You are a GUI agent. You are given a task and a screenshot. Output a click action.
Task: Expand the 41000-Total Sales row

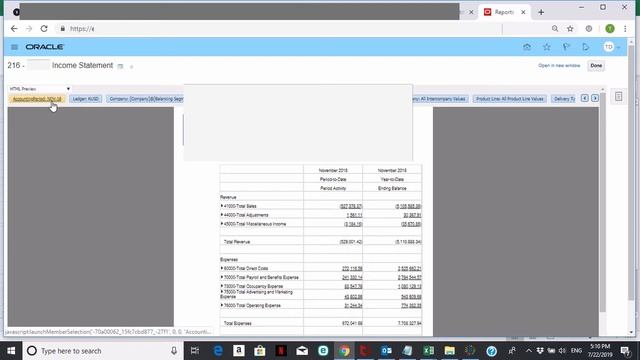click(222, 206)
